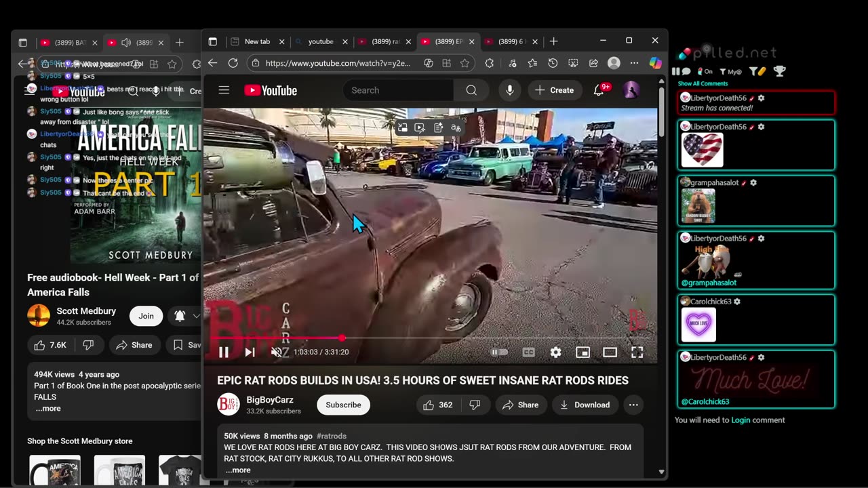
Task: Open the browser screenshot tool icon
Action: pyautogui.click(x=573, y=63)
